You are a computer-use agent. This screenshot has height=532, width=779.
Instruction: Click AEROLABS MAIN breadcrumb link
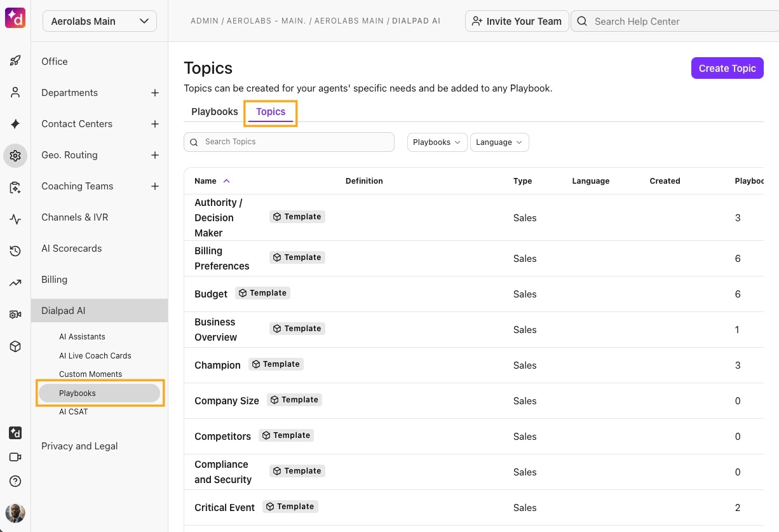(x=349, y=21)
